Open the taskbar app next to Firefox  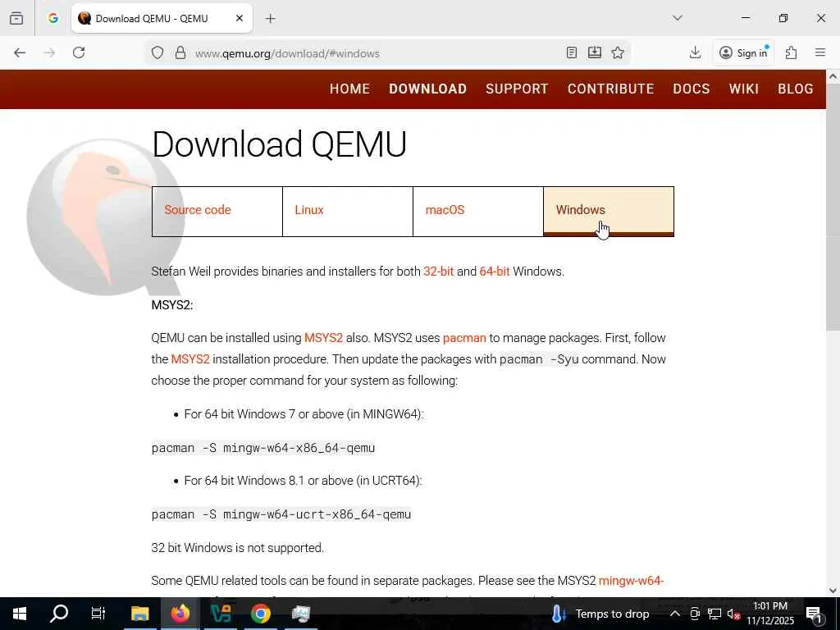[220, 614]
